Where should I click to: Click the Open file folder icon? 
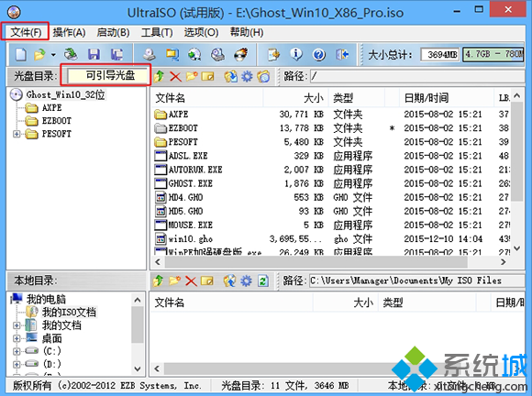pos(39,54)
